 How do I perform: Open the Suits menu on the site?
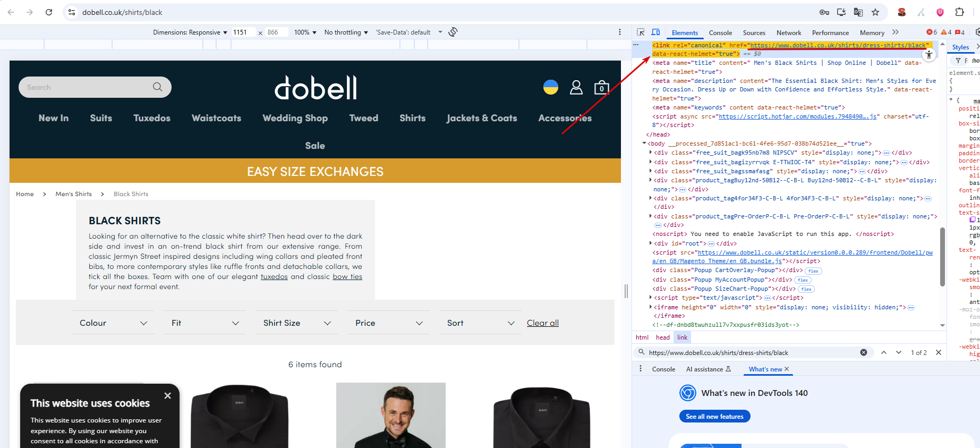click(101, 118)
